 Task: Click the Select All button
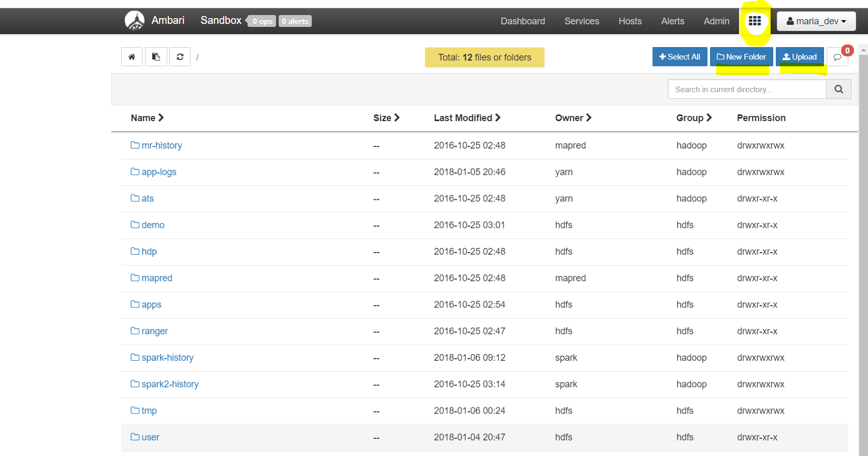679,57
